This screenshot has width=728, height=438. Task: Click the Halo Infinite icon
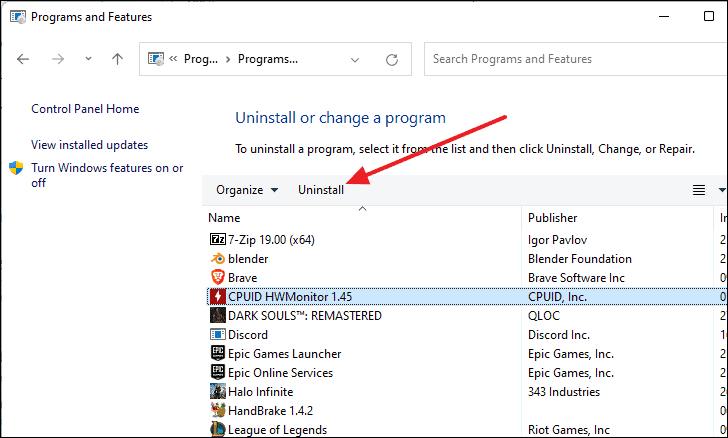pos(218,392)
